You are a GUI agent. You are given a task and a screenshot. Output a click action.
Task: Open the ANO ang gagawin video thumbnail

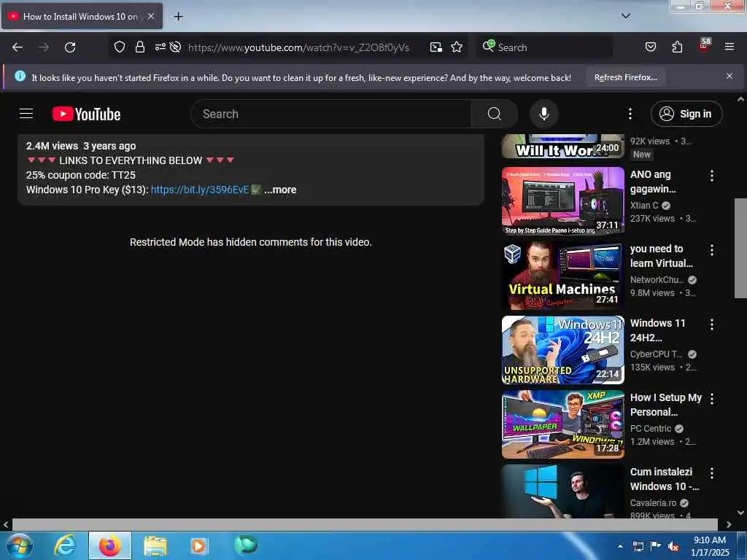[x=562, y=201]
